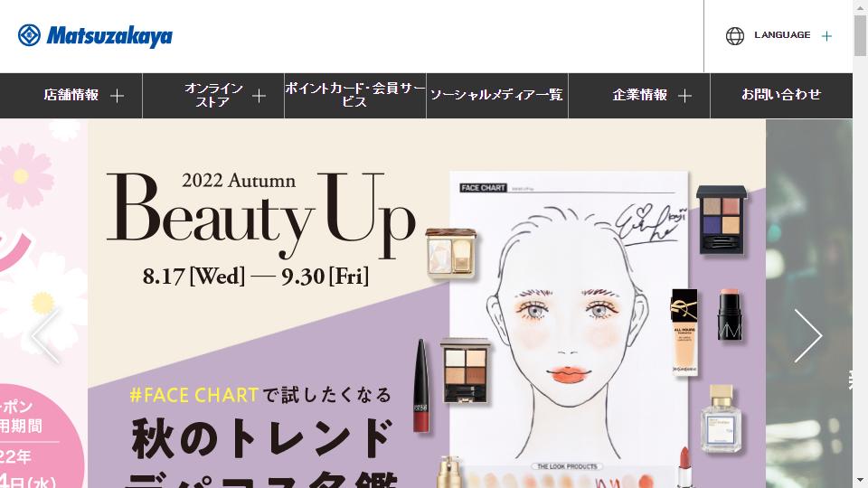Expand the オンラインストア menu

[213, 96]
